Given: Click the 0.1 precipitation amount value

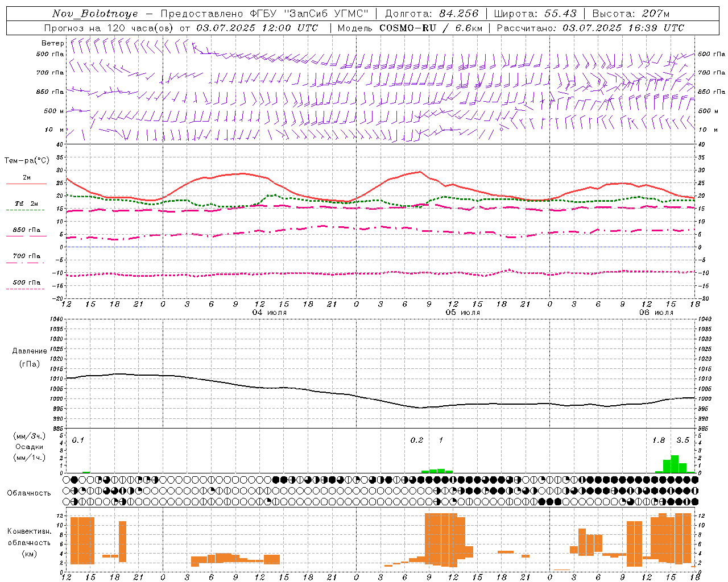Looking at the screenshot, I should pyautogui.click(x=78, y=440).
